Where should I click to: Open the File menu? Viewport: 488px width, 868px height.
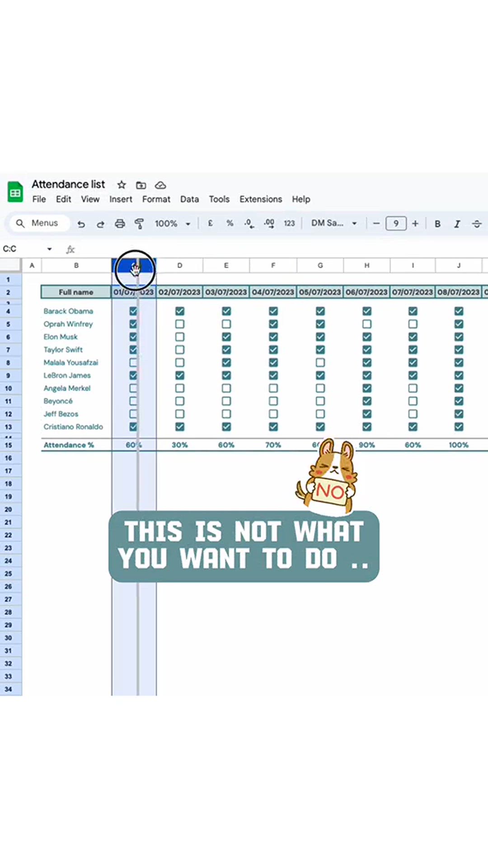pos(39,199)
